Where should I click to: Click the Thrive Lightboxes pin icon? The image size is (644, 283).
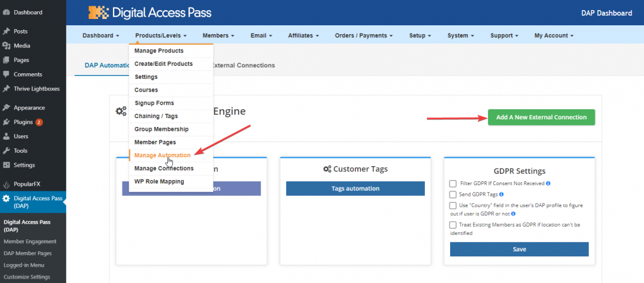tap(6, 88)
